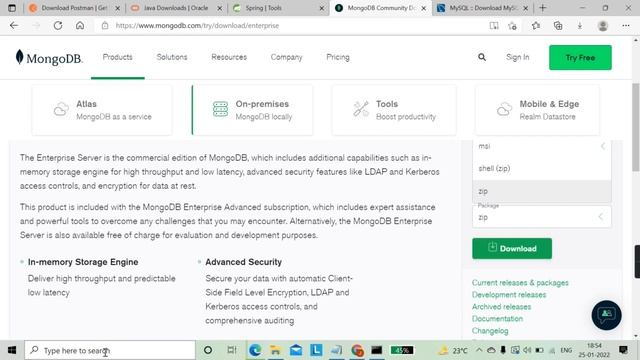Open Mail app from taskbar
Viewport: 640px width, 360px height.
[x=296, y=350]
